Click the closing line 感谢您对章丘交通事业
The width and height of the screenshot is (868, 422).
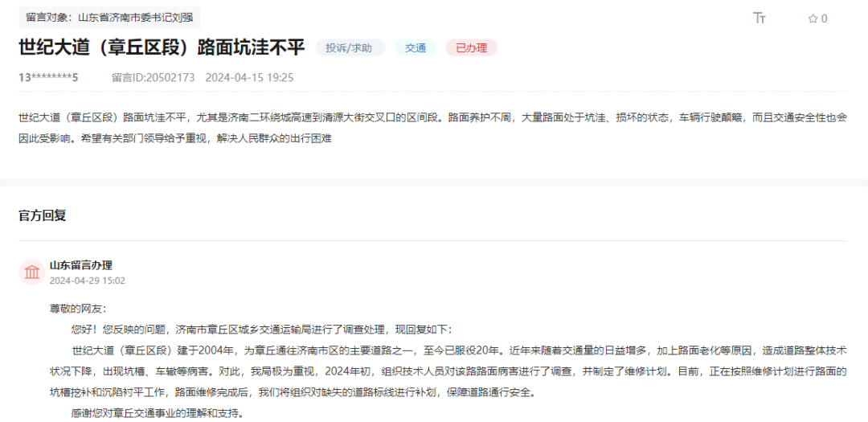(158, 414)
